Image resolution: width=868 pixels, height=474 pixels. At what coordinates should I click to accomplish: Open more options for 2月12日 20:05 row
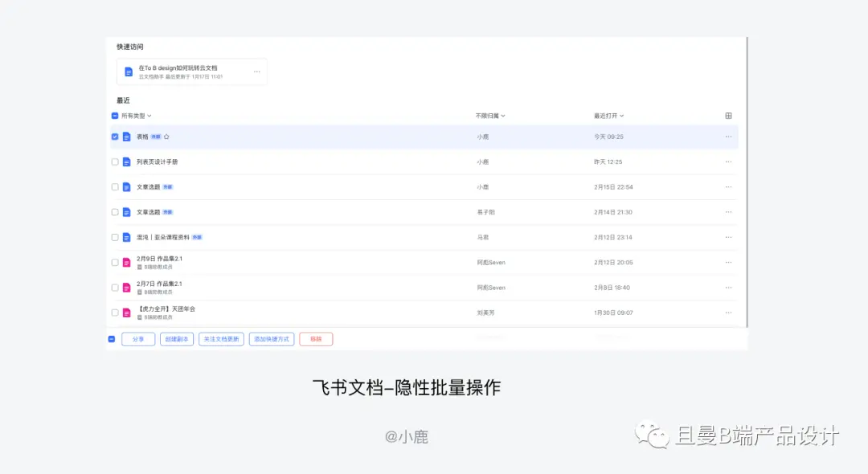click(728, 263)
